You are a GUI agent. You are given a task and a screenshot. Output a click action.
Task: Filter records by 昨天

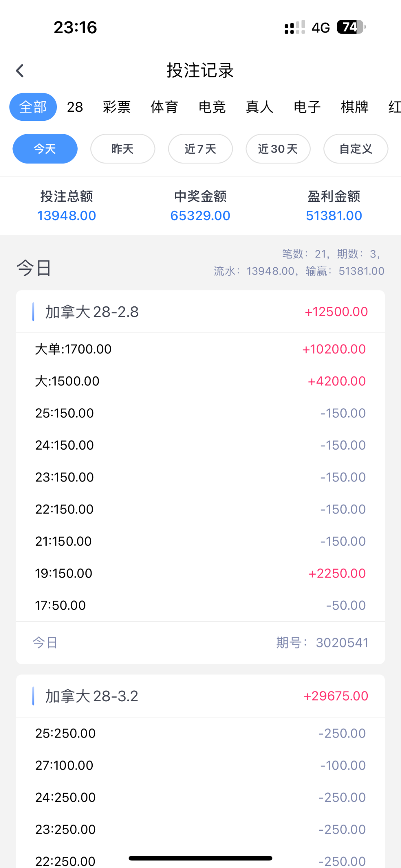click(123, 149)
